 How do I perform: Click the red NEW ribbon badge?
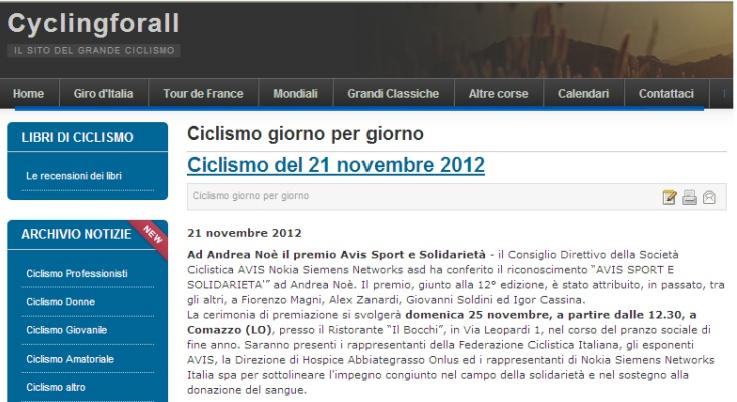(151, 236)
